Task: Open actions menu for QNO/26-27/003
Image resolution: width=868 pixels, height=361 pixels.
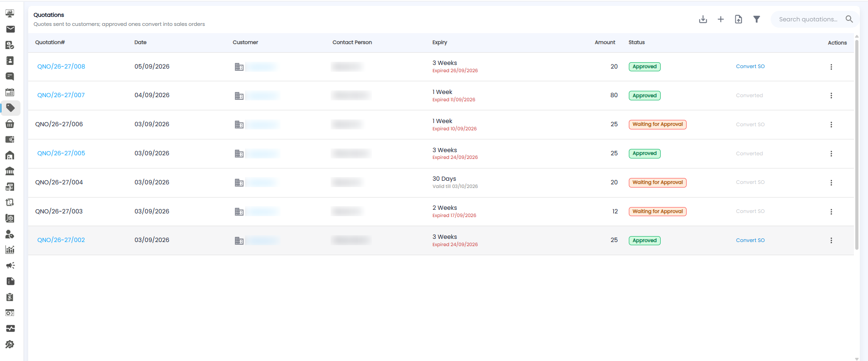Action: point(831,212)
